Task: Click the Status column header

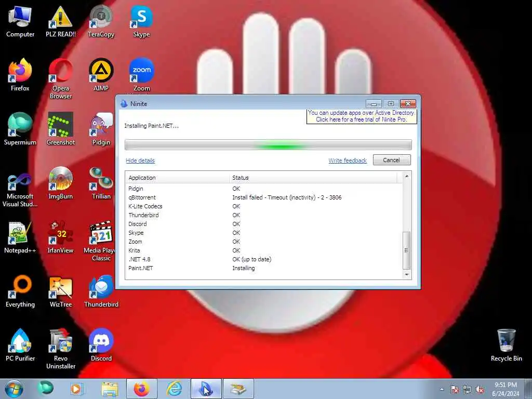Action: pyautogui.click(x=314, y=178)
